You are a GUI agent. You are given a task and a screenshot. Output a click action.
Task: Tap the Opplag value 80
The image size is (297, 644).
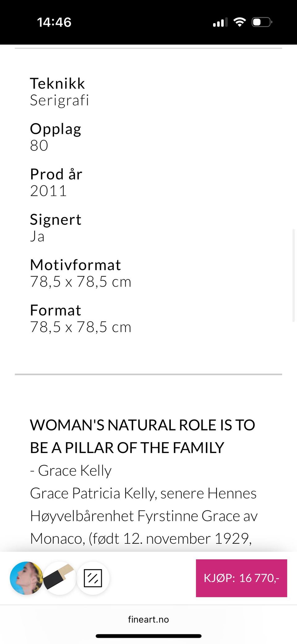39,145
